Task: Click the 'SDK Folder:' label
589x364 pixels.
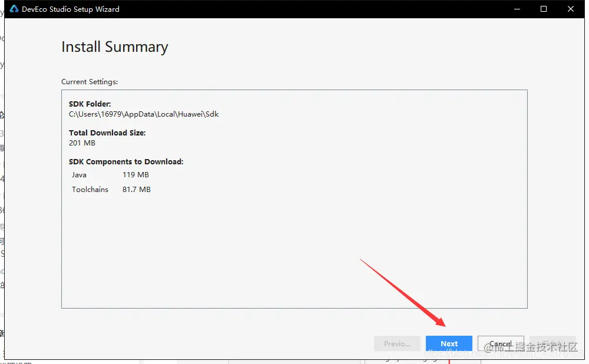Action: 90,104
